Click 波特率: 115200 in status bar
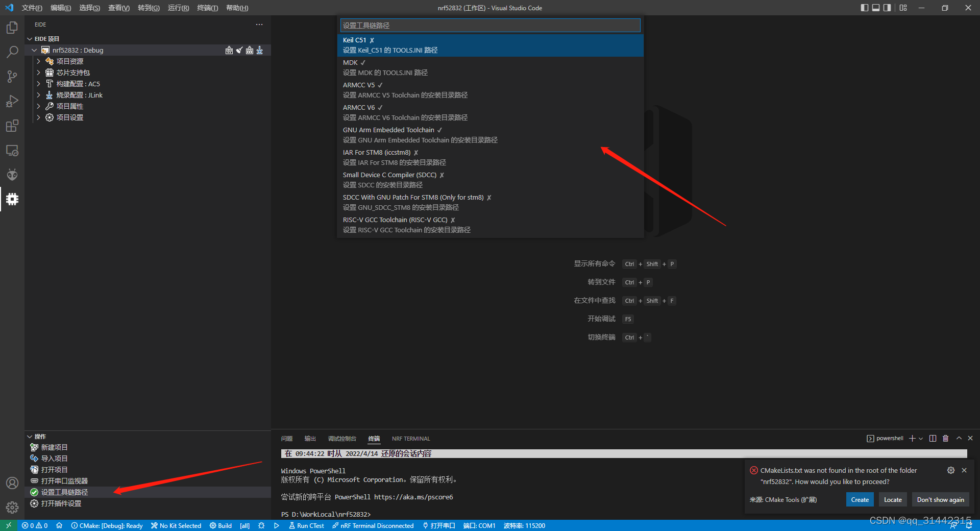The image size is (980, 531). [524, 525]
